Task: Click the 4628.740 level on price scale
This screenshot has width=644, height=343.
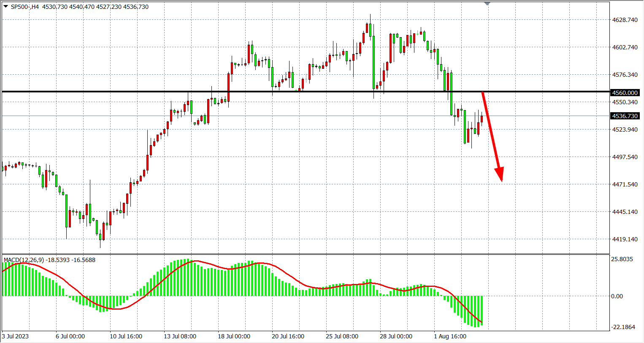Action: click(625, 20)
